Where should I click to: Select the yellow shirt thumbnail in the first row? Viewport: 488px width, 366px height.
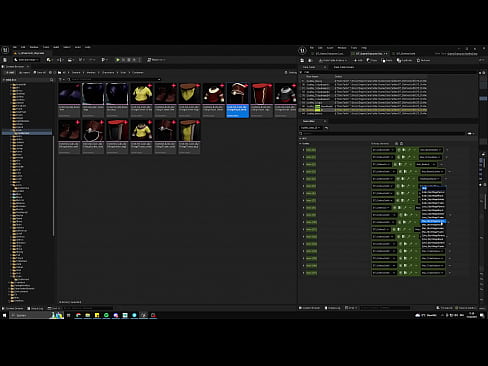tap(141, 100)
